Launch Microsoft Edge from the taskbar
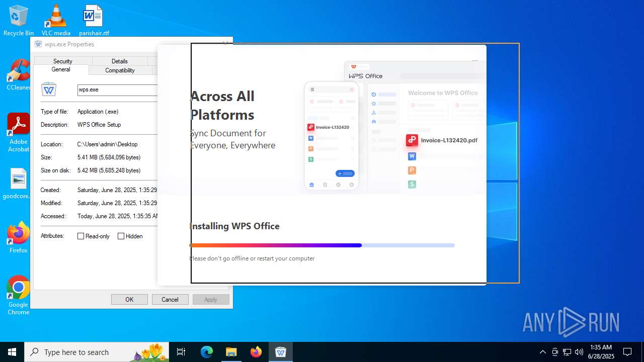 pyautogui.click(x=207, y=352)
